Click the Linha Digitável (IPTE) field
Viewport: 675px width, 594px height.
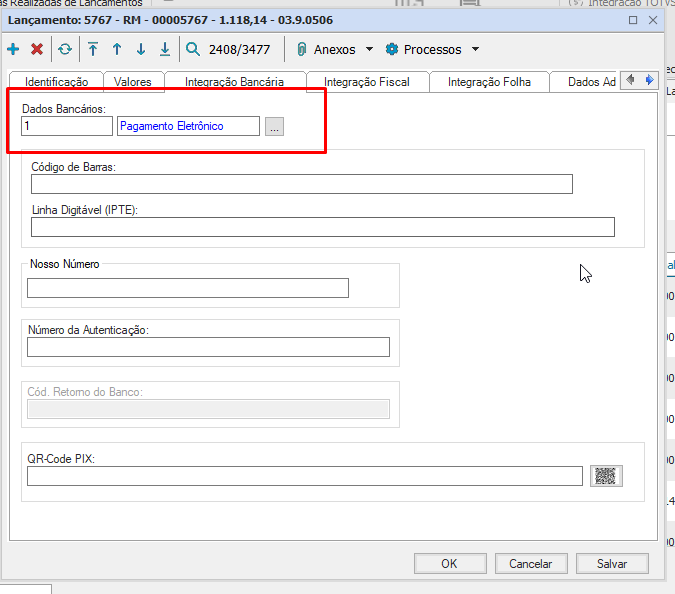tap(323, 227)
